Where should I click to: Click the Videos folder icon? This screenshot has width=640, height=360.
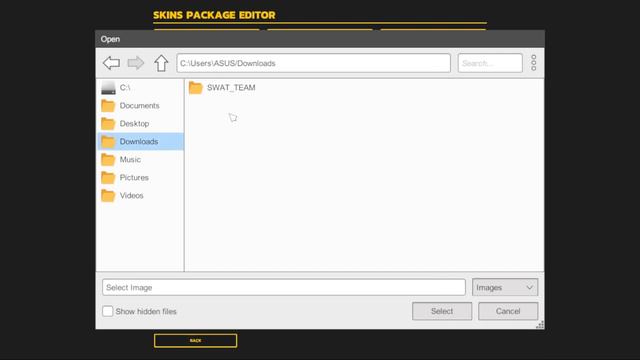108,196
